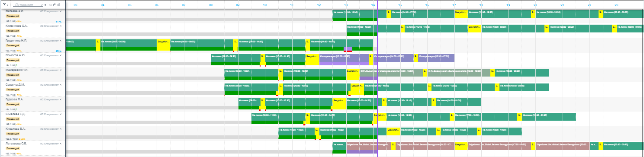Open the filter funnel icon
644x157 pixels.
[x=4, y=4]
